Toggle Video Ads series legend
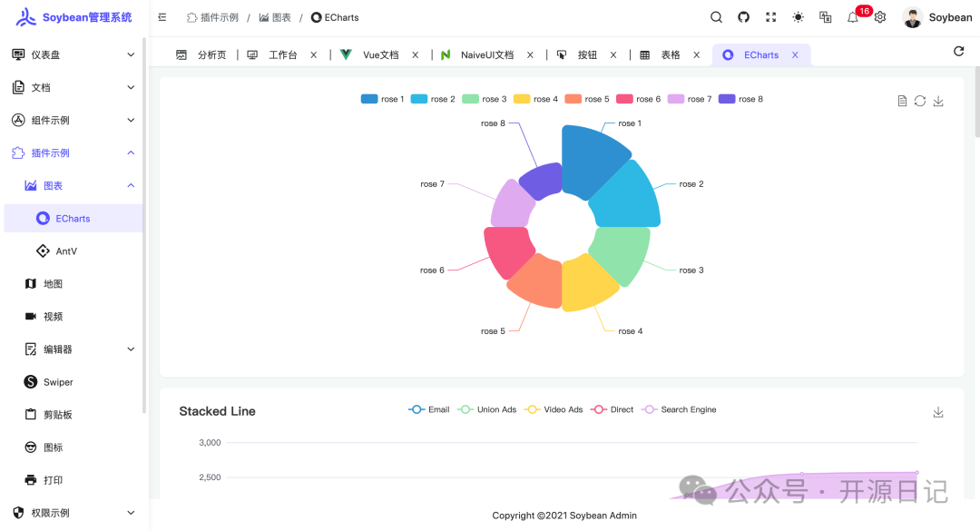This screenshot has width=980, height=531. coord(554,409)
